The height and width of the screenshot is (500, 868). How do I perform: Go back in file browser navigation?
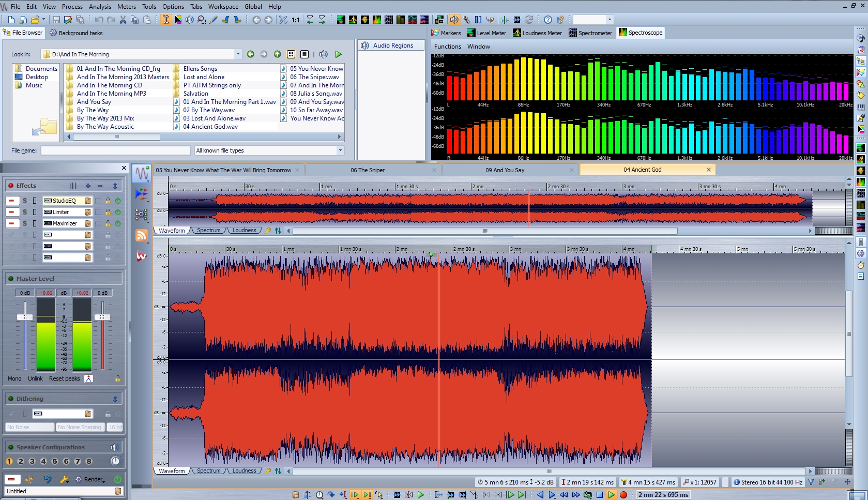point(251,54)
